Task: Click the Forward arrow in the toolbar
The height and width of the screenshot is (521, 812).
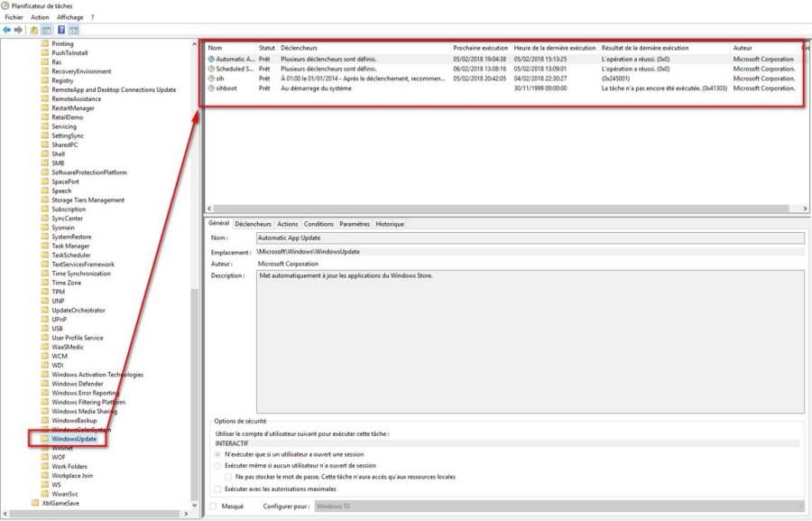Action: point(19,30)
